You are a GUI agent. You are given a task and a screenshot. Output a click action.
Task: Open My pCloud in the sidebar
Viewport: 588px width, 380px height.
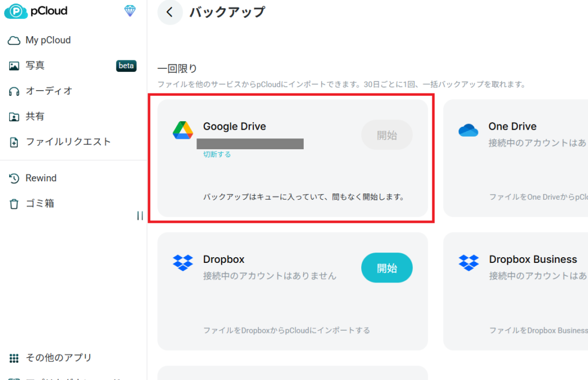click(x=48, y=40)
